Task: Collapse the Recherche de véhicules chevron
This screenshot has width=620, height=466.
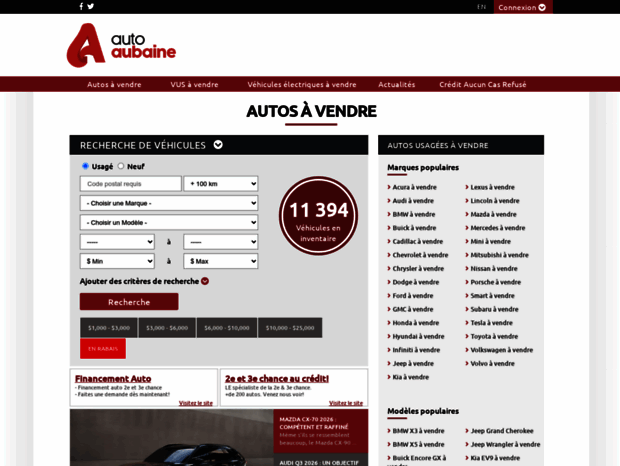Action: (218, 145)
